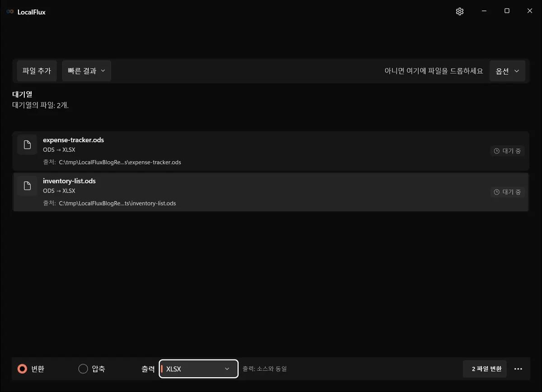Select the inventory-list.ods file name

pyautogui.click(x=69, y=181)
